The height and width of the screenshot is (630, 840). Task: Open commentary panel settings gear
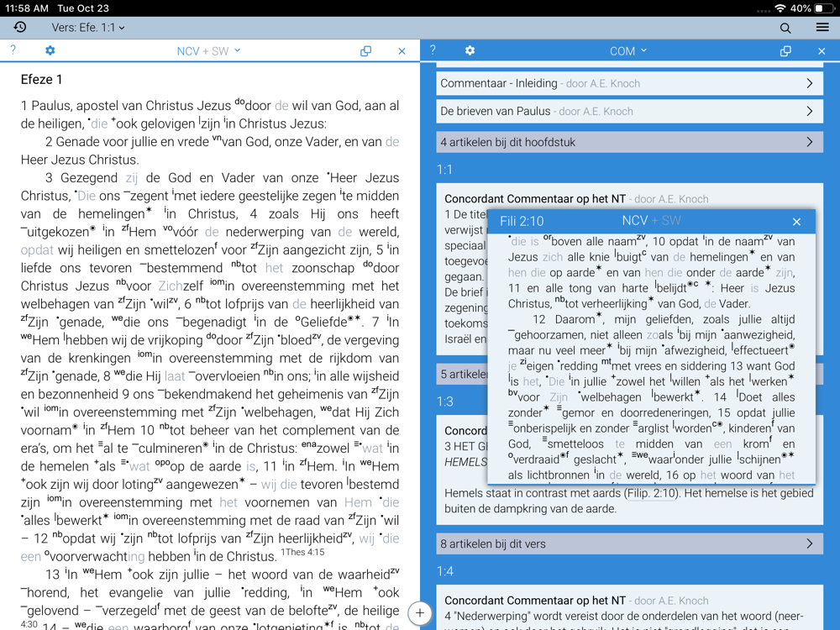tap(470, 51)
